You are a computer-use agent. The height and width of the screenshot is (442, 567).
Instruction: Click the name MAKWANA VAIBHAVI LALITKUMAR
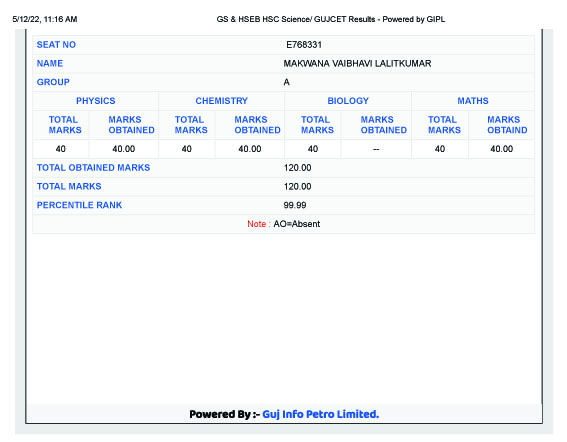tap(357, 64)
